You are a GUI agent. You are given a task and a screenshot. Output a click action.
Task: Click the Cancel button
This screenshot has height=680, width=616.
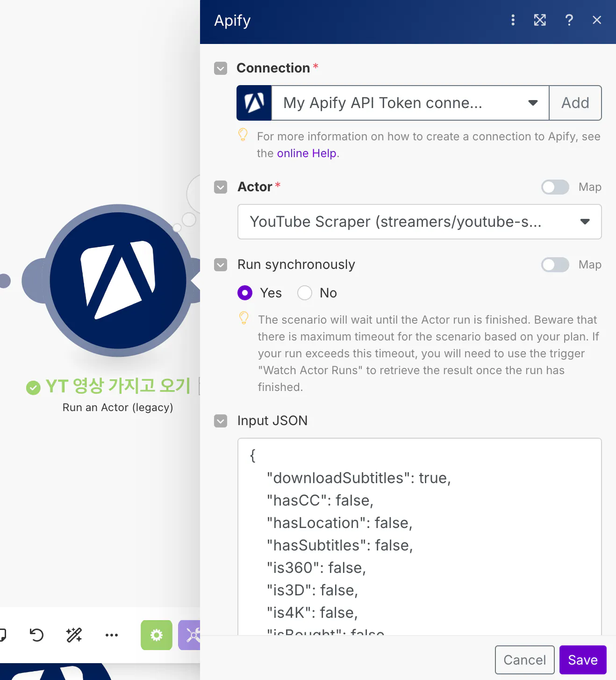click(525, 660)
